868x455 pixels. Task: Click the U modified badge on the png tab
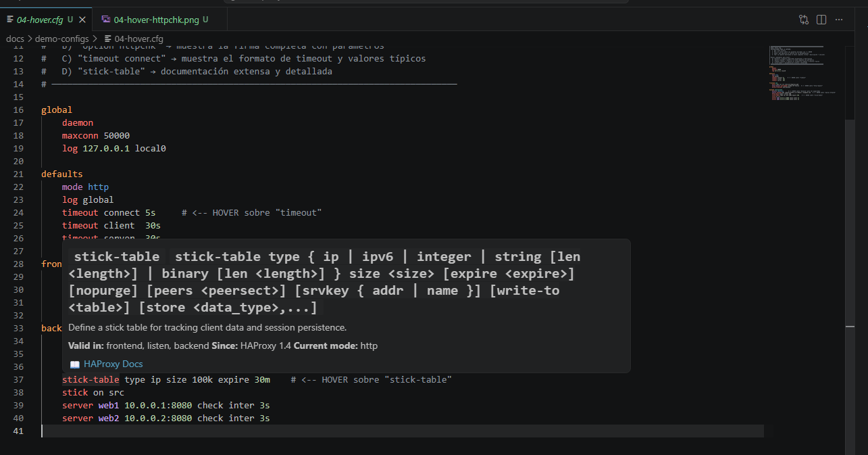pos(205,20)
